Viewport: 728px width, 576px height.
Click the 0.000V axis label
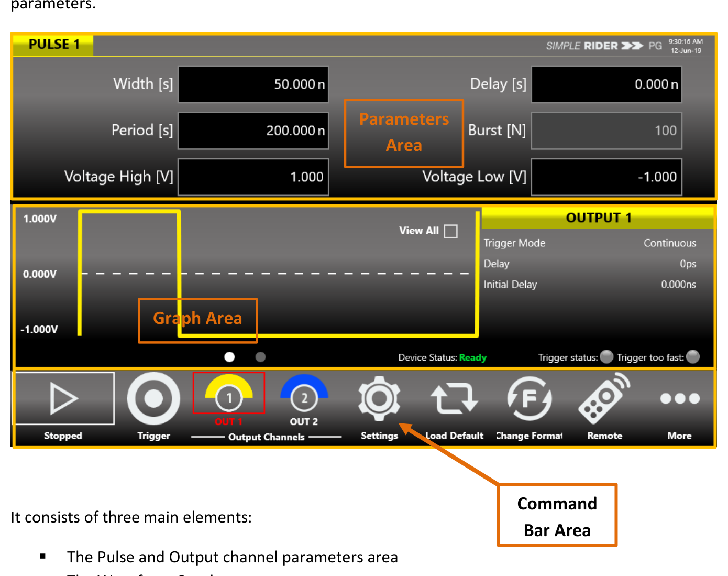(40, 274)
